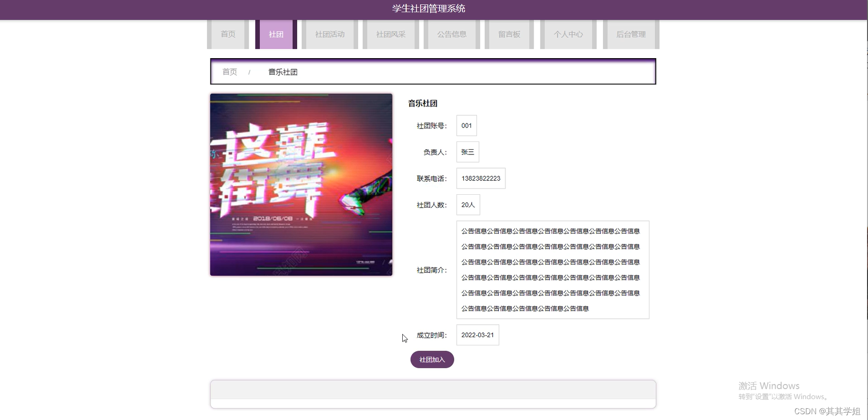Click the 社团简介 description box
The height and width of the screenshot is (420, 868).
click(x=553, y=270)
